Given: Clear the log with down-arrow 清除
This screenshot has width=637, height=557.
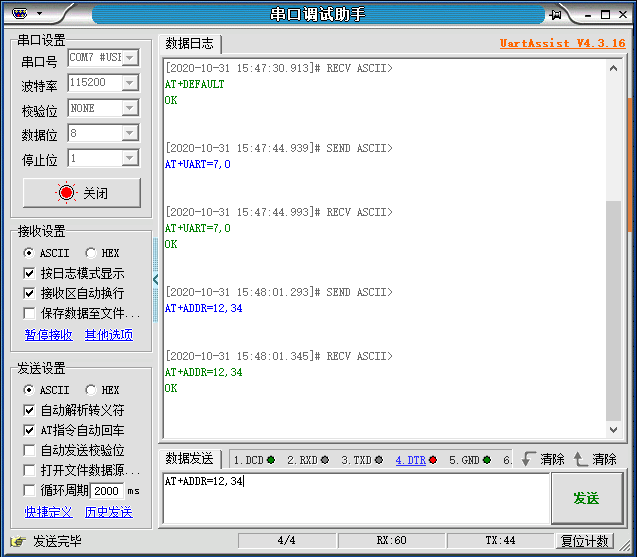Looking at the screenshot, I should pos(543,459).
